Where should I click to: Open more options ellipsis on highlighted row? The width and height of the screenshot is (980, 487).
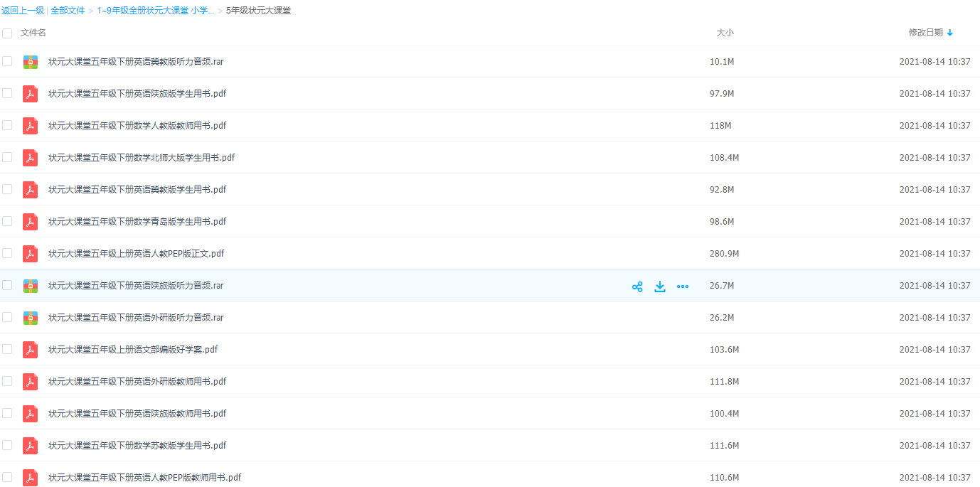tap(683, 287)
